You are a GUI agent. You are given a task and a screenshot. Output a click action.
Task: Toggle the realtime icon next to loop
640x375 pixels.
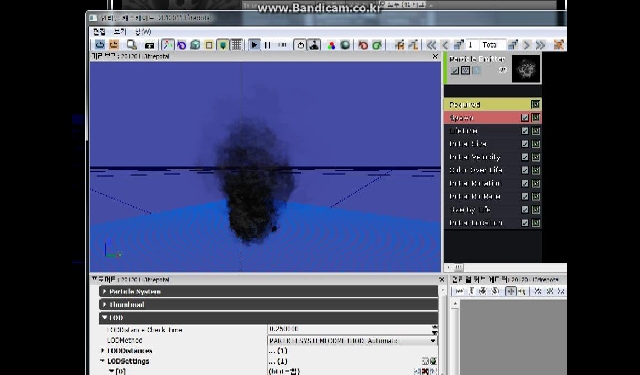click(314, 45)
